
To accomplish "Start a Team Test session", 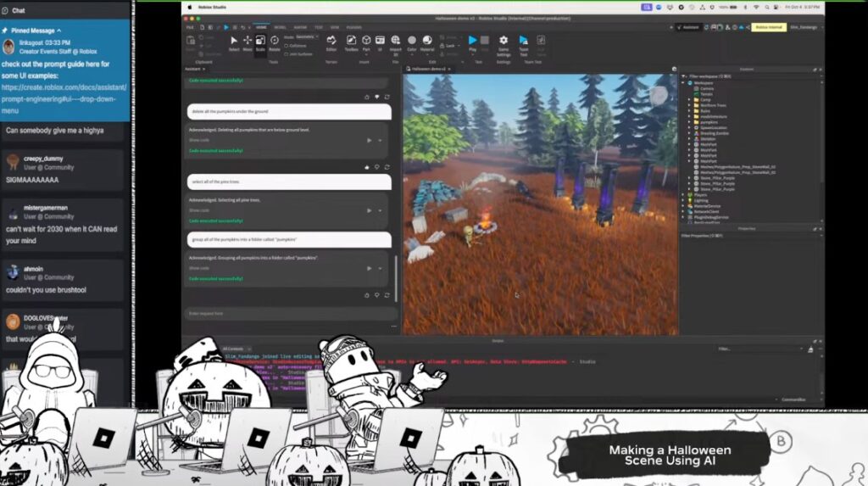I will click(523, 46).
